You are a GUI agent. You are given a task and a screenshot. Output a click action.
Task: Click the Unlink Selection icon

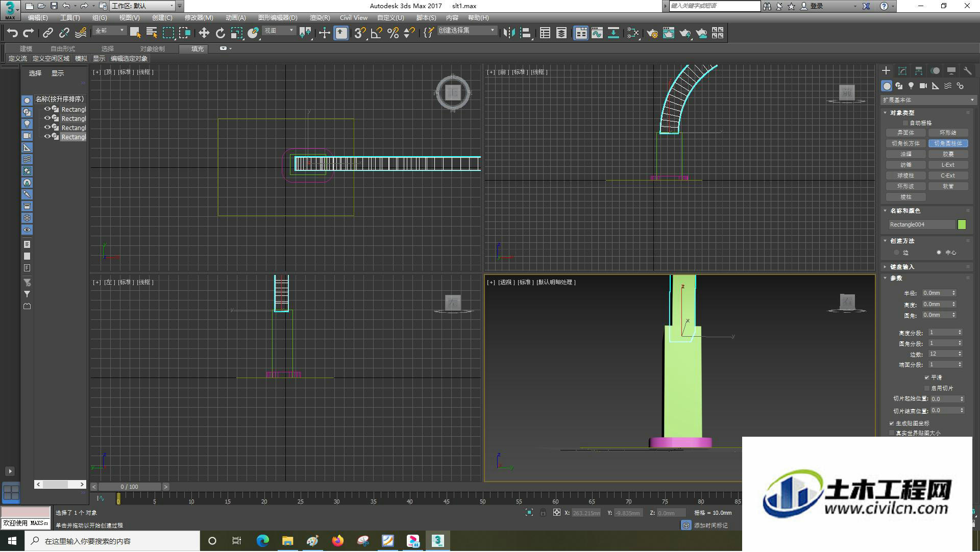tap(64, 33)
